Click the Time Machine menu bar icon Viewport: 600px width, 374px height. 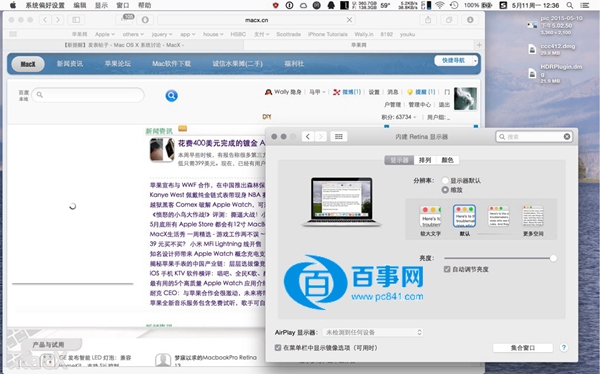click(454, 5)
